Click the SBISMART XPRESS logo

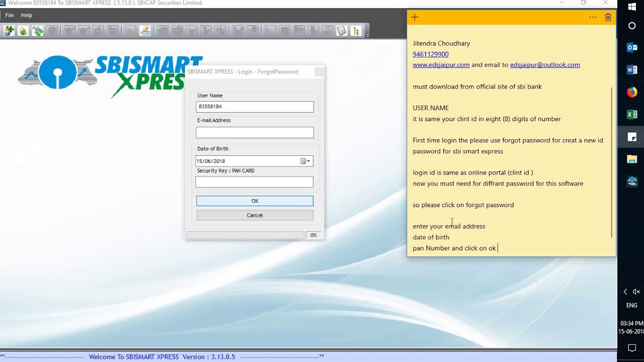click(x=111, y=75)
